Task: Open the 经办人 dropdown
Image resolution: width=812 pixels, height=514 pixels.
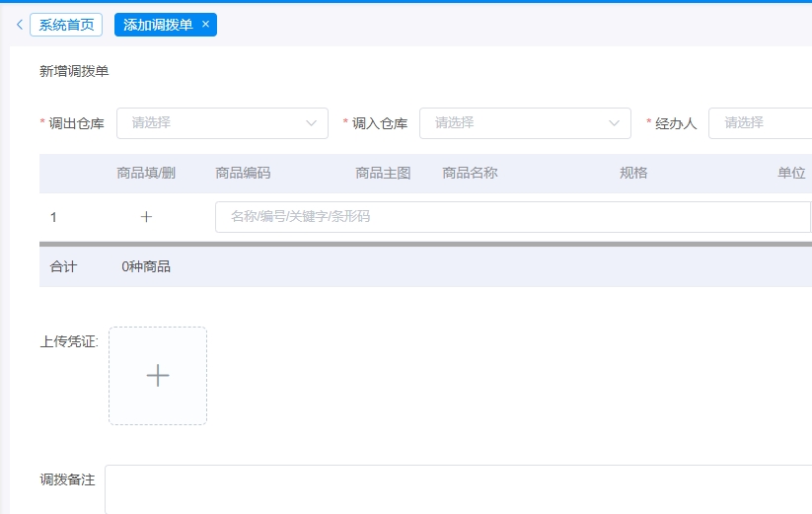Action: pyautogui.click(x=760, y=123)
